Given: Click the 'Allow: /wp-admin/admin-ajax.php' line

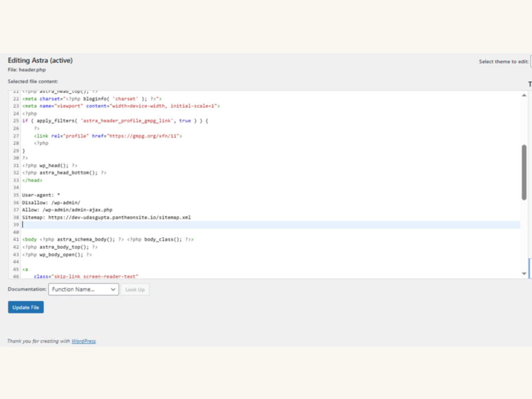Looking at the screenshot, I should [x=67, y=210].
